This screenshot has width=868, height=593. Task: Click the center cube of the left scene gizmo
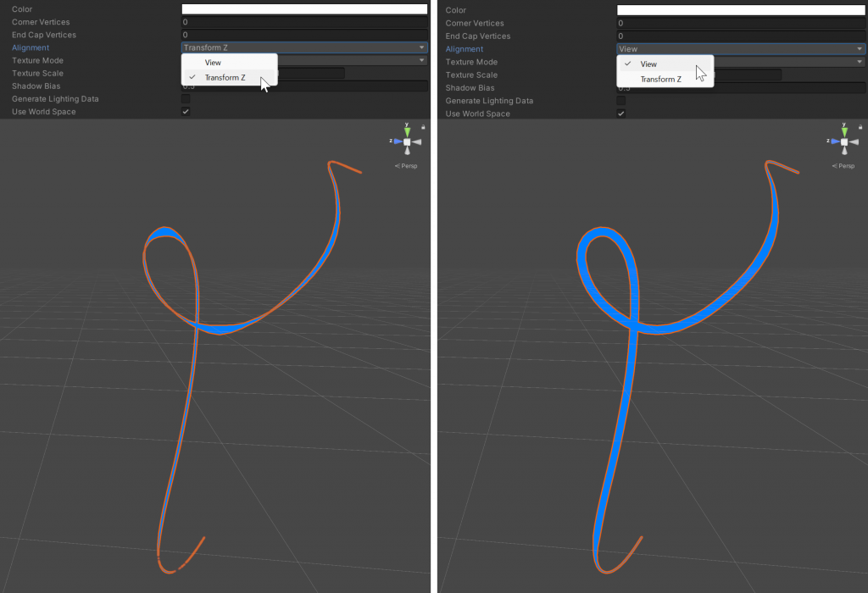pyautogui.click(x=407, y=141)
